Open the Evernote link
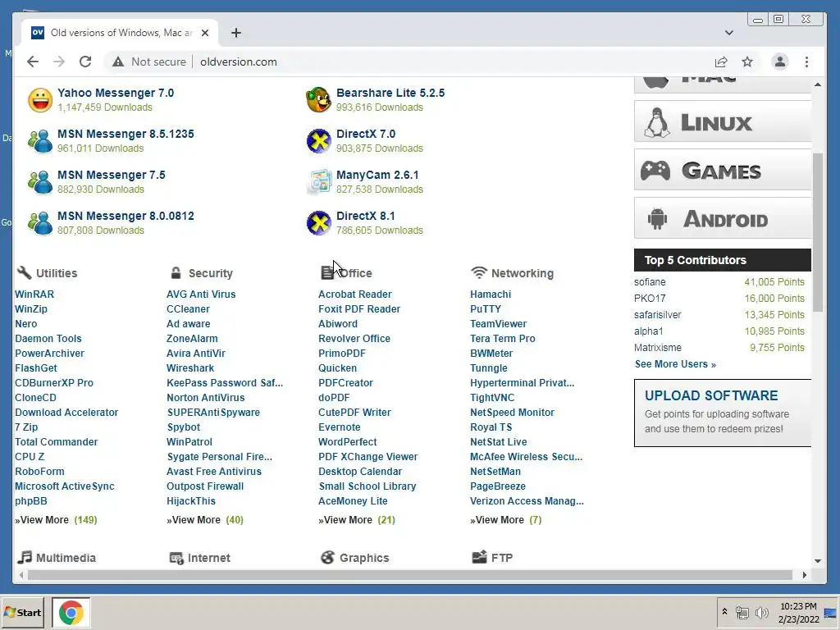 coord(339,427)
